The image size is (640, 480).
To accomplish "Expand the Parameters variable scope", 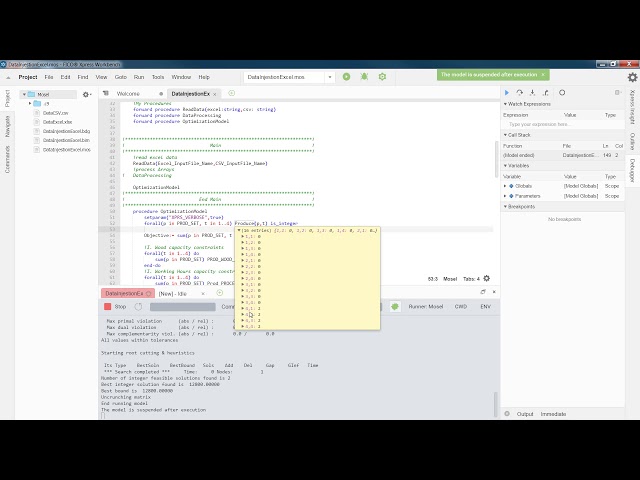I will pyautogui.click(x=505, y=196).
